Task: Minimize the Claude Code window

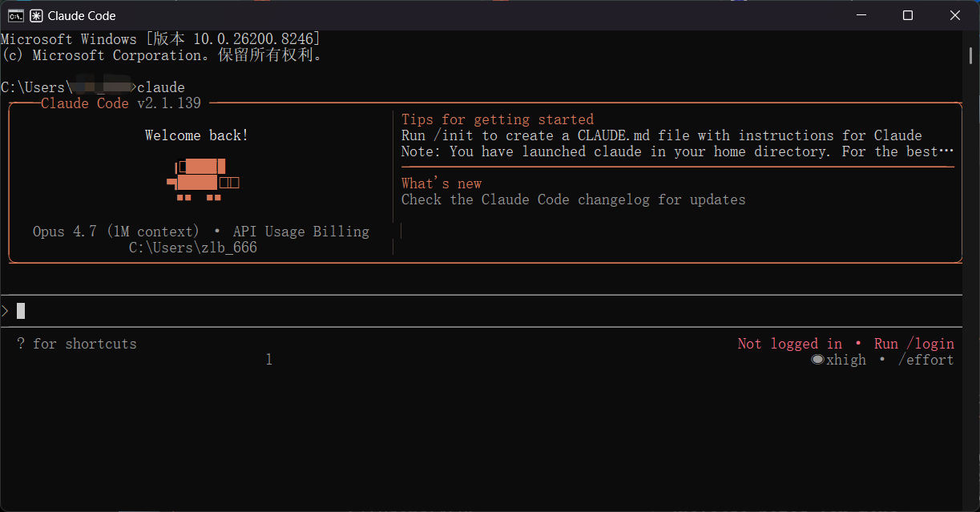Action: (x=861, y=15)
